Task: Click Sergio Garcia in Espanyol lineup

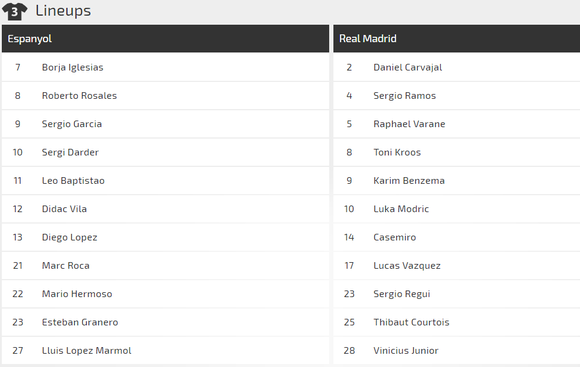Action: (72, 124)
